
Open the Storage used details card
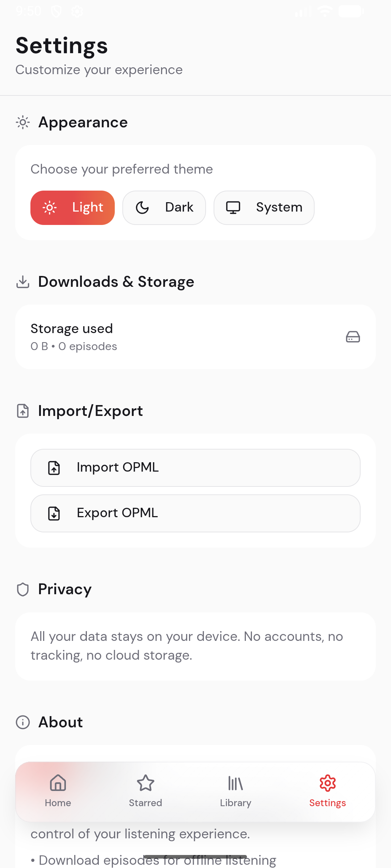click(x=195, y=337)
